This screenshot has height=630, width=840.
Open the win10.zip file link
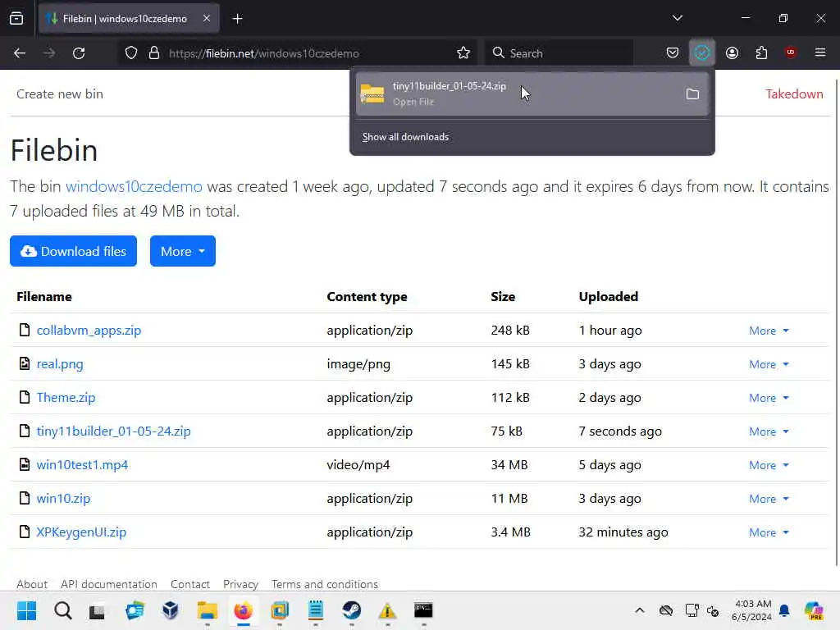[x=64, y=499]
